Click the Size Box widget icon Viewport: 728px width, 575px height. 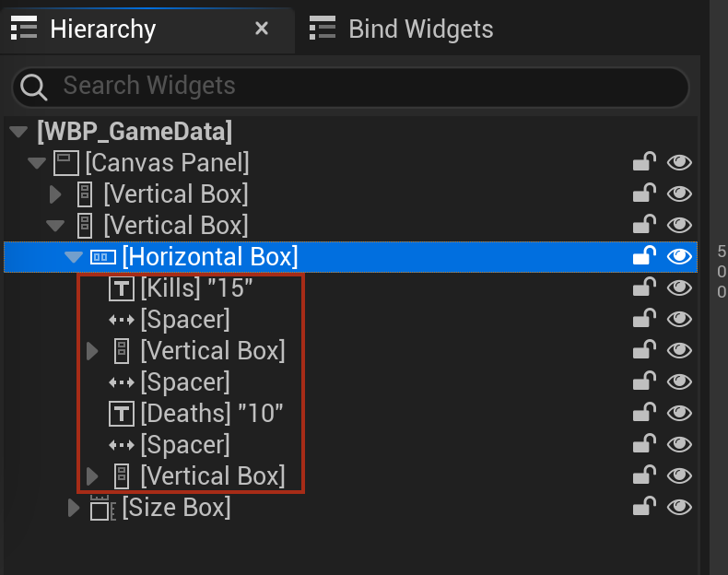point(102,508)
